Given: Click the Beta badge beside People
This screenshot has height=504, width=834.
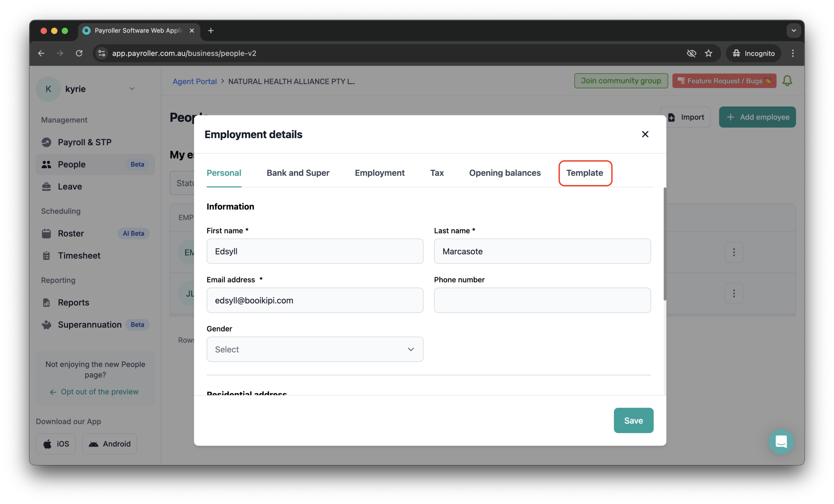Looking at the screenshot, I should coord(137,164).
